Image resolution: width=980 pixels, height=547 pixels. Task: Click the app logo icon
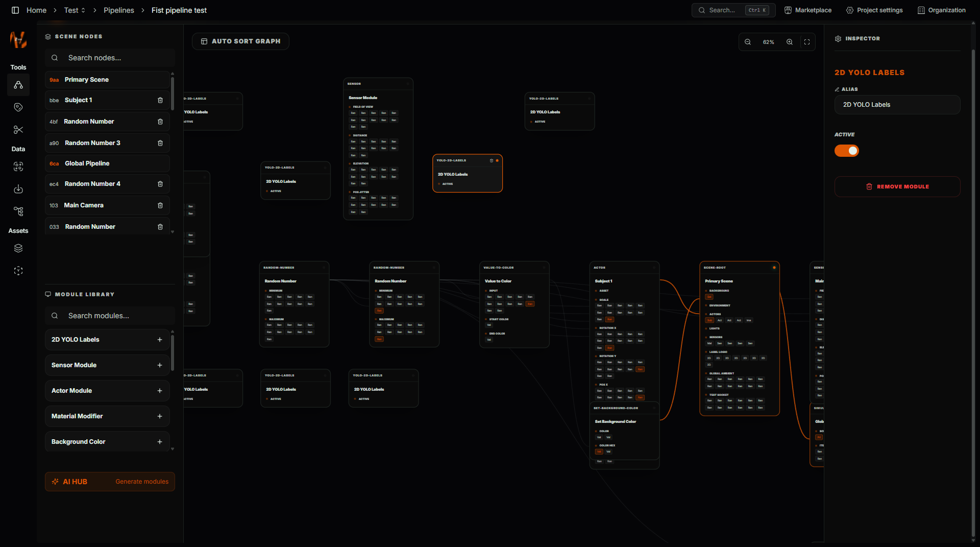click(18, 39)
